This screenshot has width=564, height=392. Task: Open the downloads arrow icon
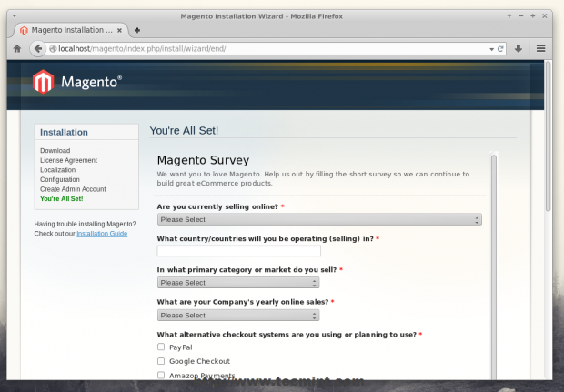click(519, 48)
